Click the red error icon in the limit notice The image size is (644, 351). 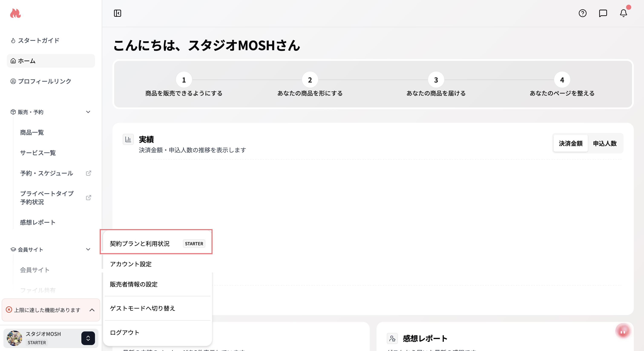(x=9, y=310)
